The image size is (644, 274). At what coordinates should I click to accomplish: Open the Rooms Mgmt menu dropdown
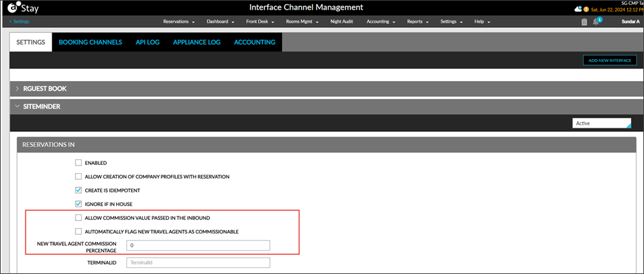(x=302, y=22)
